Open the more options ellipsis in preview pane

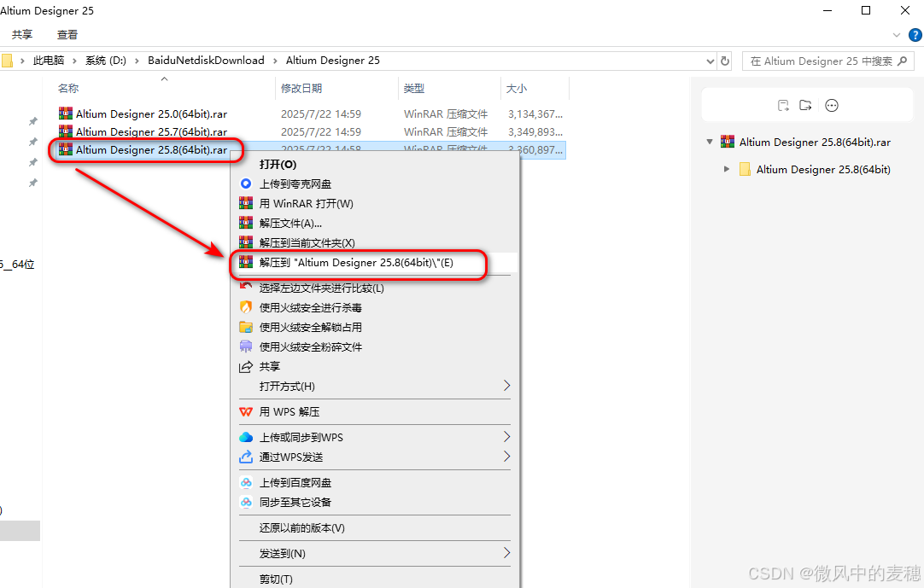click(832, 106)
